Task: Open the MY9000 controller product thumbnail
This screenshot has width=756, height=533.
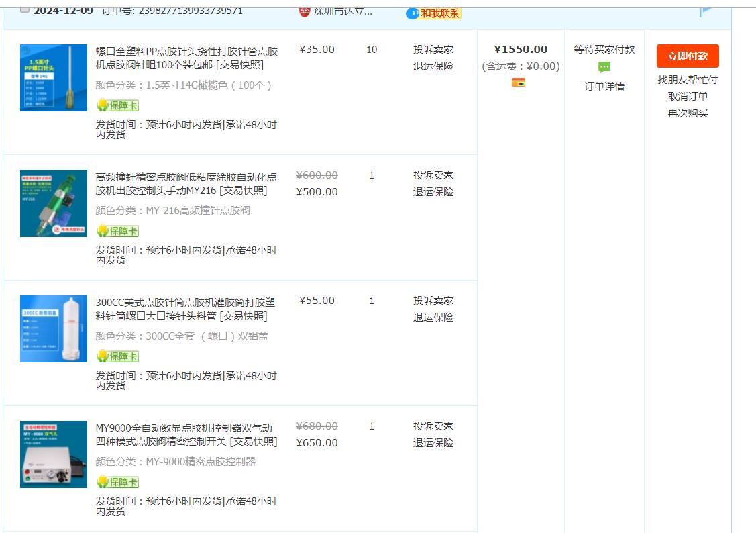Action: tap(54, 454)
